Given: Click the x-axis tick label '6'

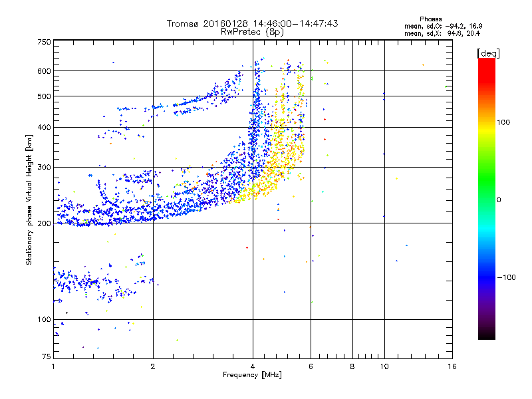Looking at the screenshot, I should click(x=311, y=366).
